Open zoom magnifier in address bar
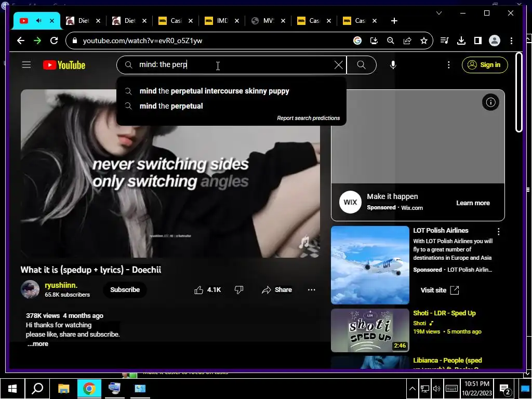Screen dimensions: 532x399 391,41
